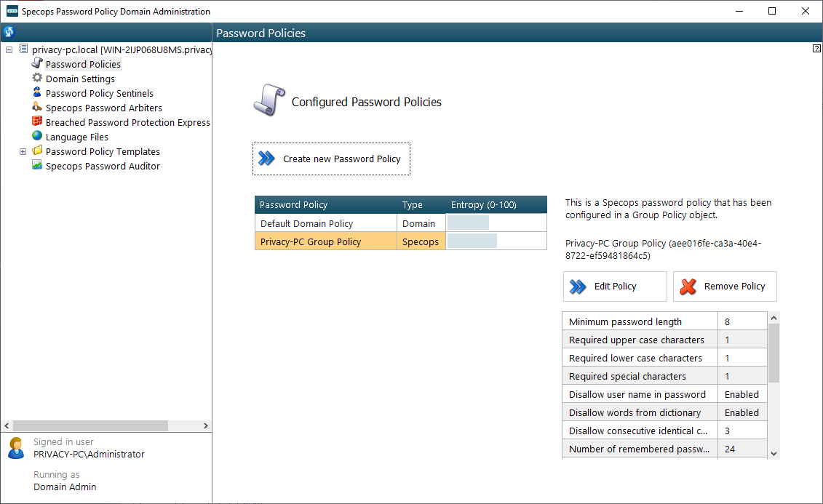Click the red firewall icon for Breached Password Protection
Screen dimensions: 823x504
point(36,121)
